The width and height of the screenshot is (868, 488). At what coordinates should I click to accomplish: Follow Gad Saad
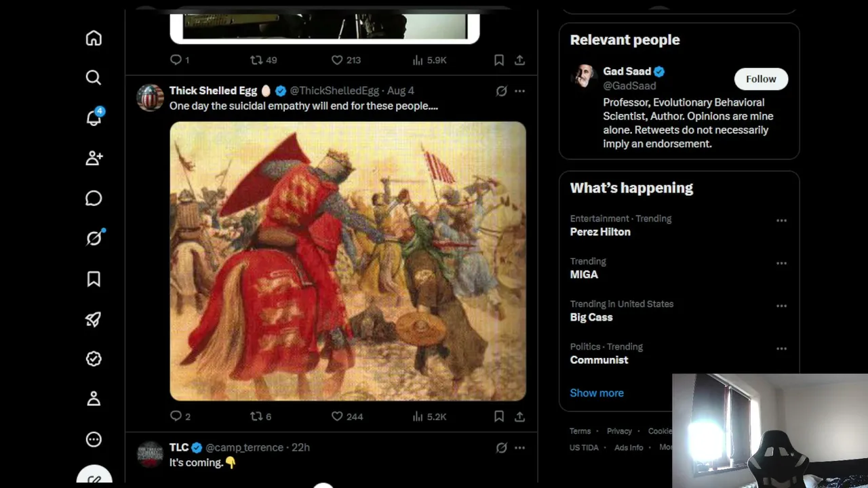click(761, 79)
